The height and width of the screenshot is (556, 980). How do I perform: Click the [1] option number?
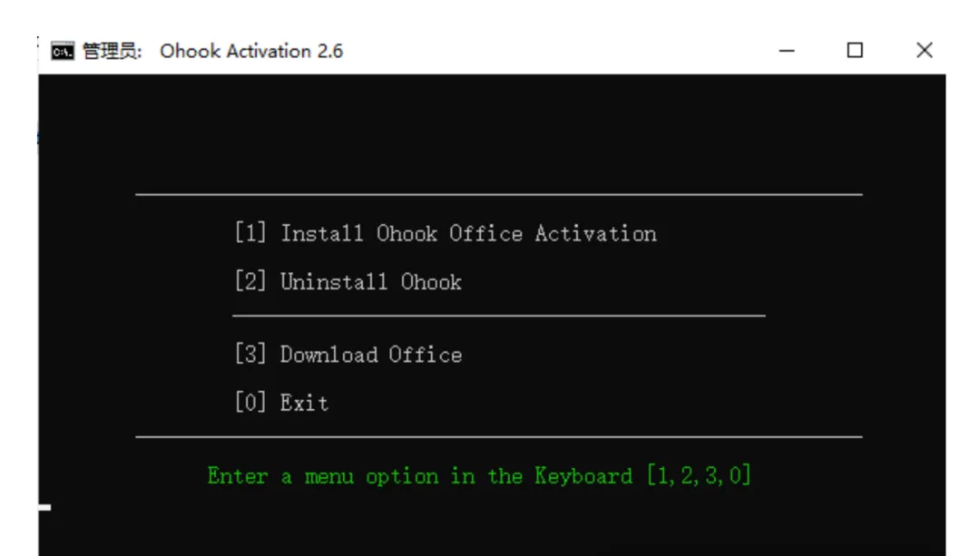[250, 233]
